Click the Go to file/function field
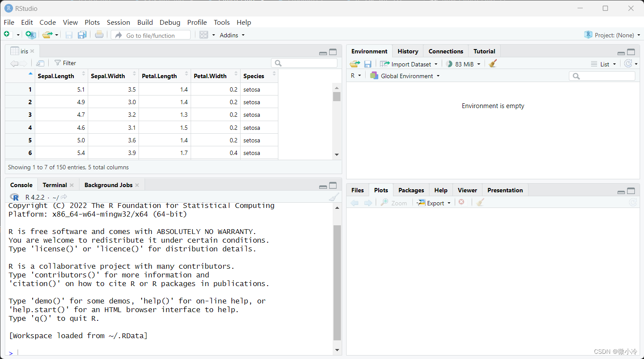 (151, 35)
